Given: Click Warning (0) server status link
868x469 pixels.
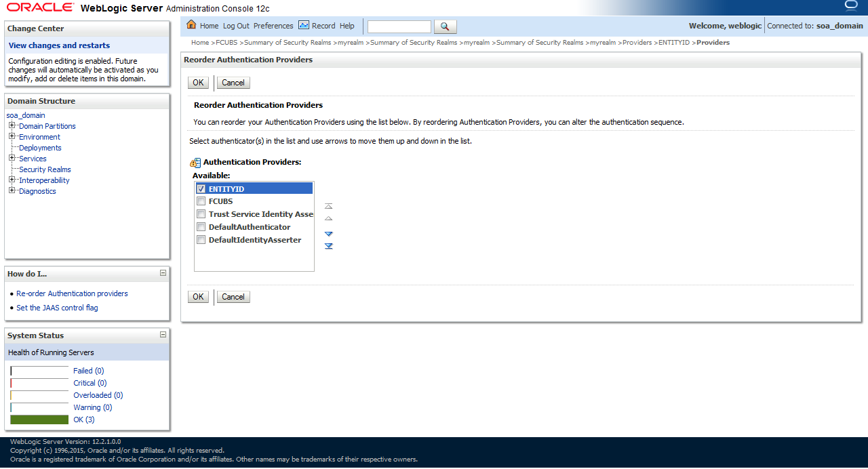Looking at the screenshot, I should (93, 407).
